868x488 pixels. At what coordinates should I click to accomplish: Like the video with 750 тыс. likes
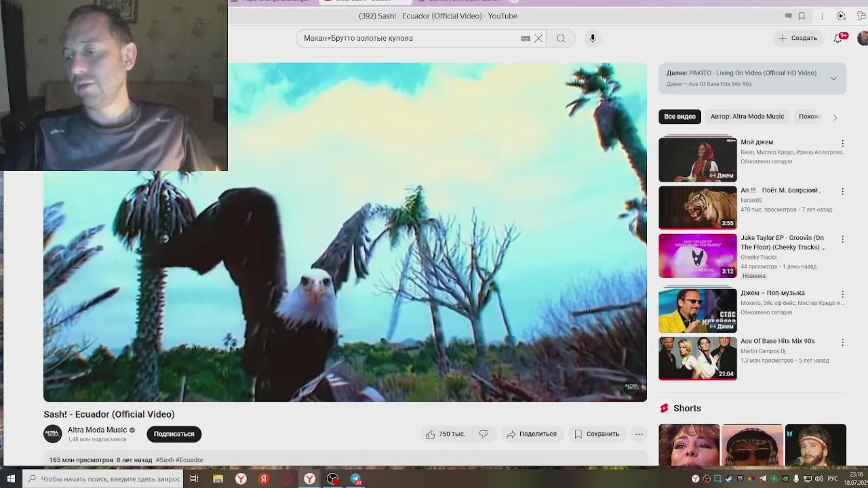pyautogui.click(x=446, y=434)
